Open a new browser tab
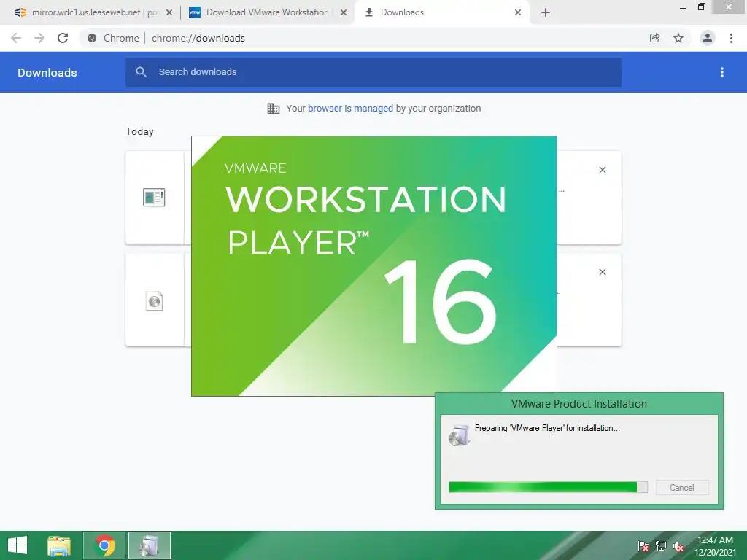This screenshot has height=560, width=747. point(546,13)
